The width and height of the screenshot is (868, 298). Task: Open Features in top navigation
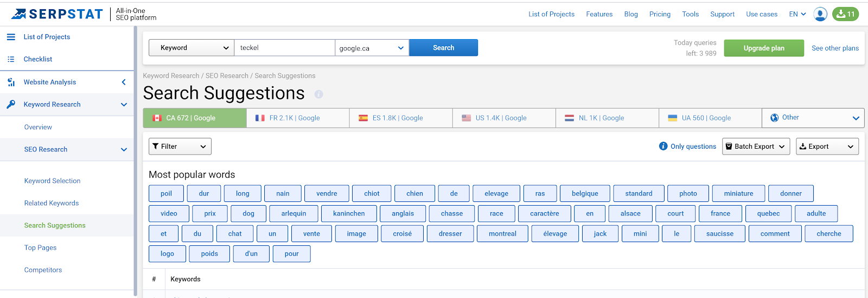coord(599,14)
